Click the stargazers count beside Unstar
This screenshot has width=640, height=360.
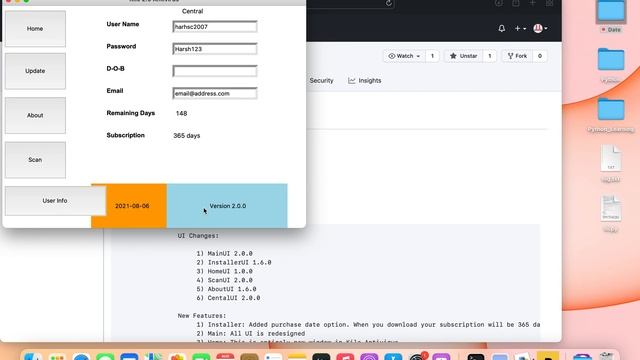click(490, 56)
